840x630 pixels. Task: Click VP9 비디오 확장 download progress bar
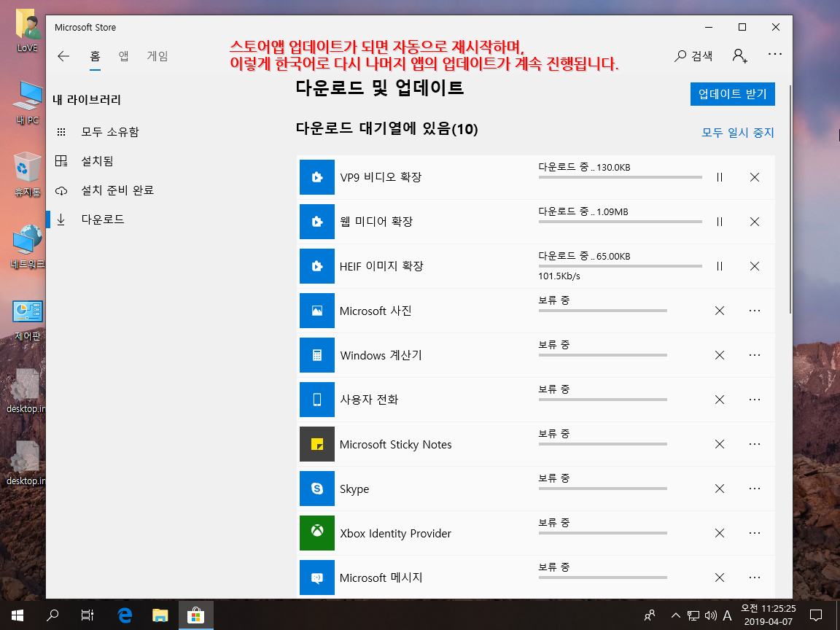pyautogui.click(x=621, y=176)
